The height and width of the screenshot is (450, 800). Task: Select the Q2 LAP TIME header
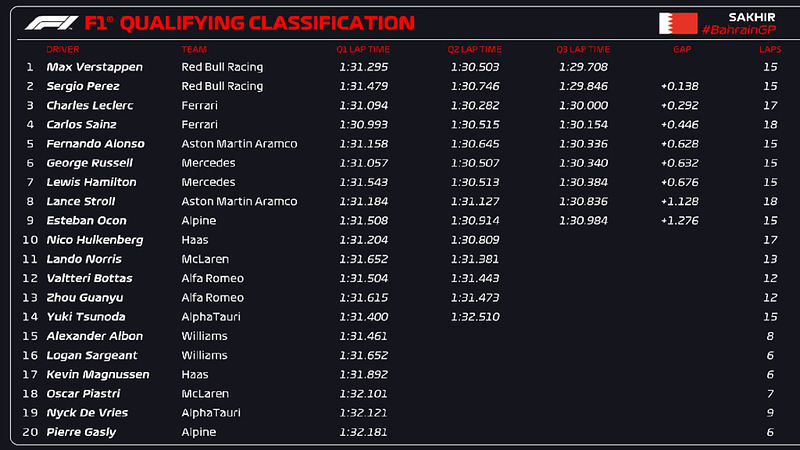(x=474, y=49)
